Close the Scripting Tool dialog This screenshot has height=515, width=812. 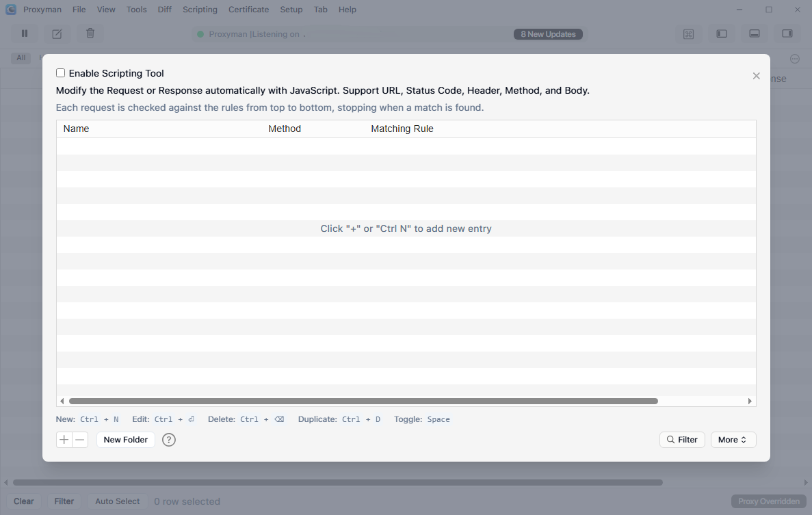click(x=756, y=76)
